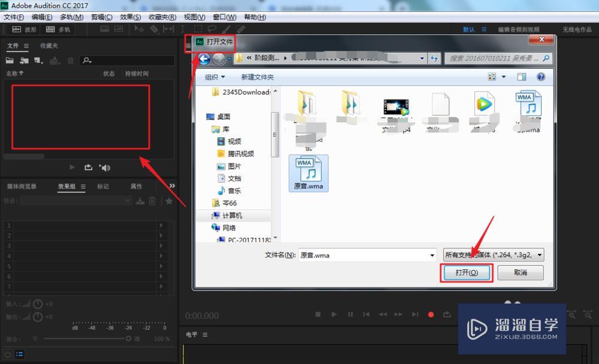
Task: Click Open File icon in Files panel
Action: pos(10,60)
